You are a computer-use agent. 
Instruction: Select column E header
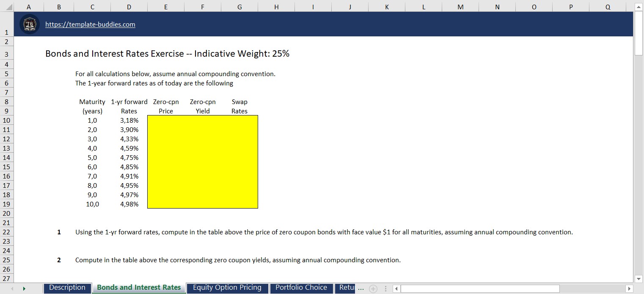165,7
